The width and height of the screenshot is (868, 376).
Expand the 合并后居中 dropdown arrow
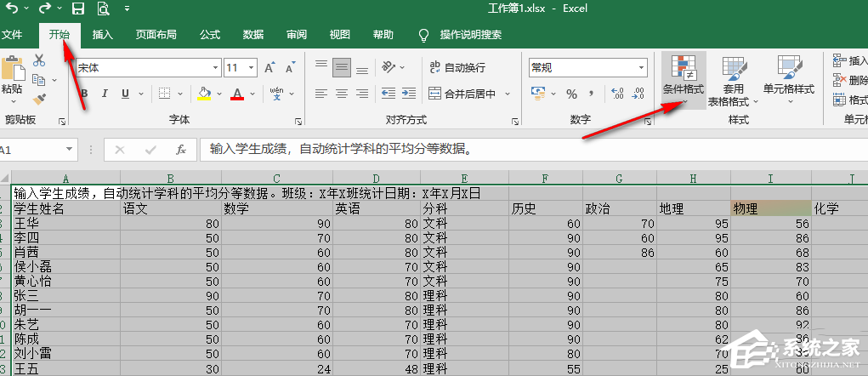pyautogui.click(x=507, y=94)
